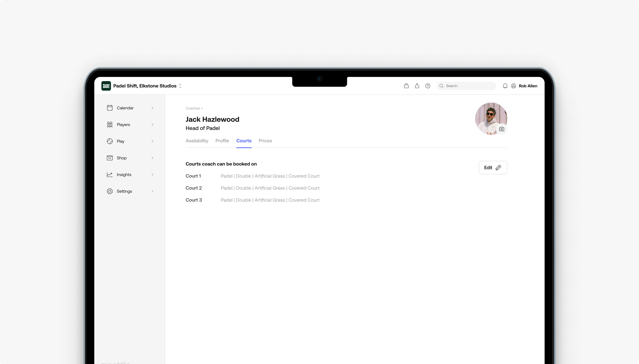Switch to the Prices tab
Screen dimensions: 639x364
(265, 140)
